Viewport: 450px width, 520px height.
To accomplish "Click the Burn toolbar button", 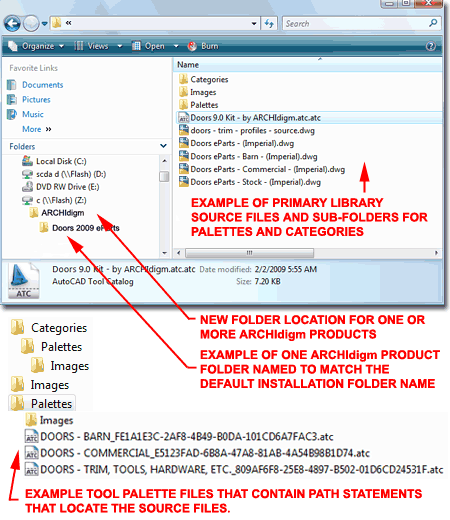I will 203,46.
